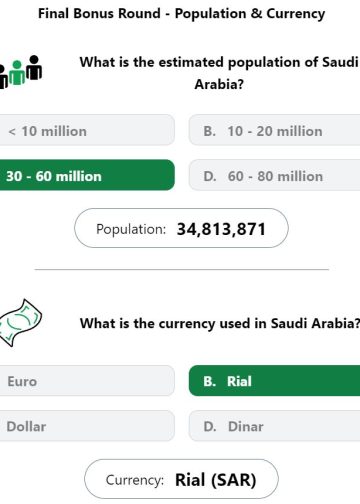Choose the Euro currency answer
This screenshot has width=360, height=504.
pos(87,381)
